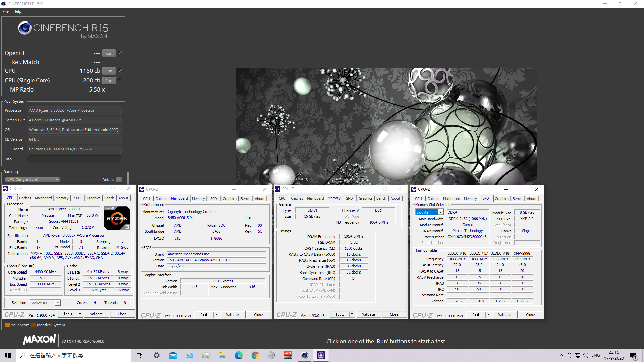Click Validate in the CPU window
The width and height of the screenshot is (644, 362).
click(x=96, y=314)
